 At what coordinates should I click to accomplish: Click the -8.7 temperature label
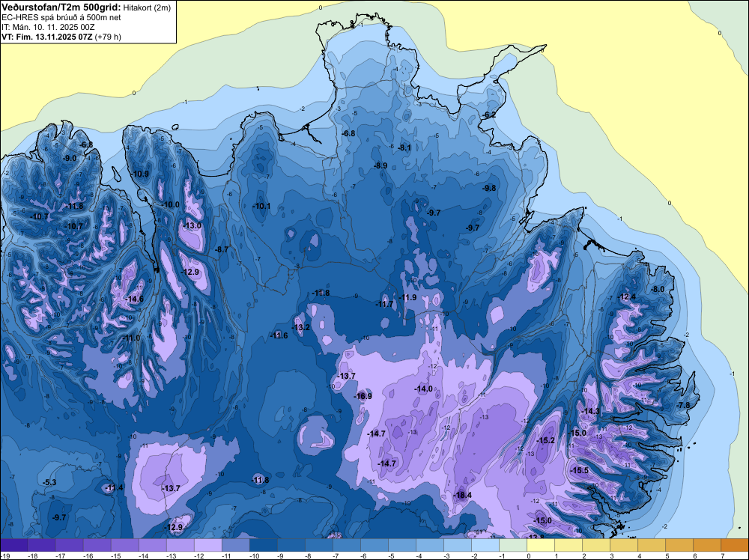click(222, 249)
